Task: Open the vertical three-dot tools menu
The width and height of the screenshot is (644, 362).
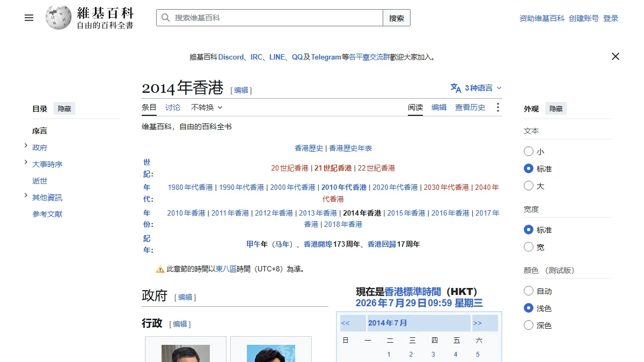Action: pos(497,107)
